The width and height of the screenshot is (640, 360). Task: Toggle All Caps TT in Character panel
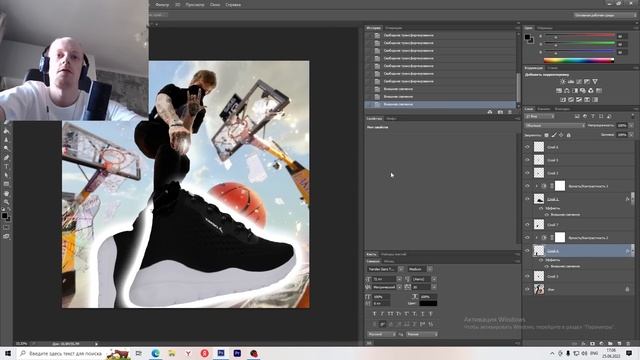pos(390,314)
